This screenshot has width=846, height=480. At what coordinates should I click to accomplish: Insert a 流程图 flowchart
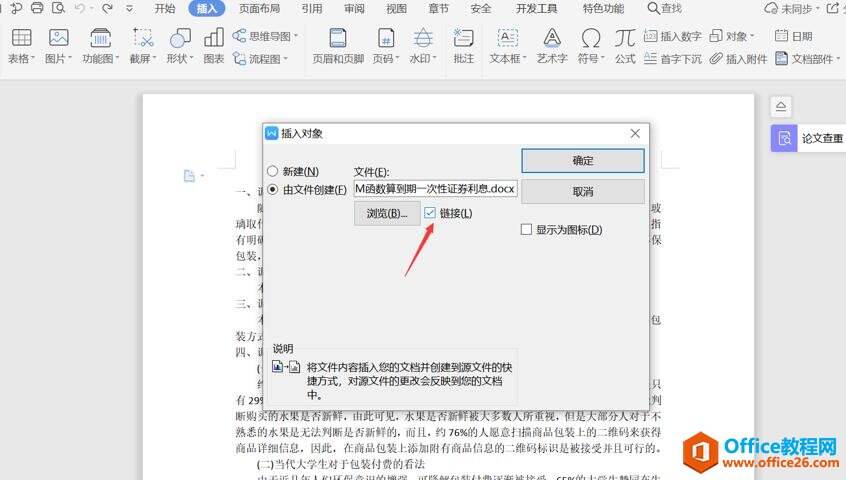pyautogui.click(x=261, y=58)
